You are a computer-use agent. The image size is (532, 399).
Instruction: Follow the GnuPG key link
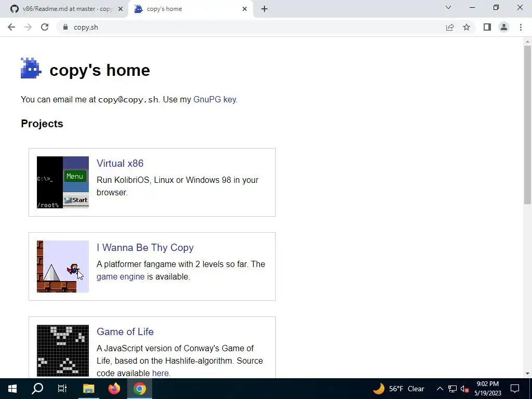click(215, 99)
